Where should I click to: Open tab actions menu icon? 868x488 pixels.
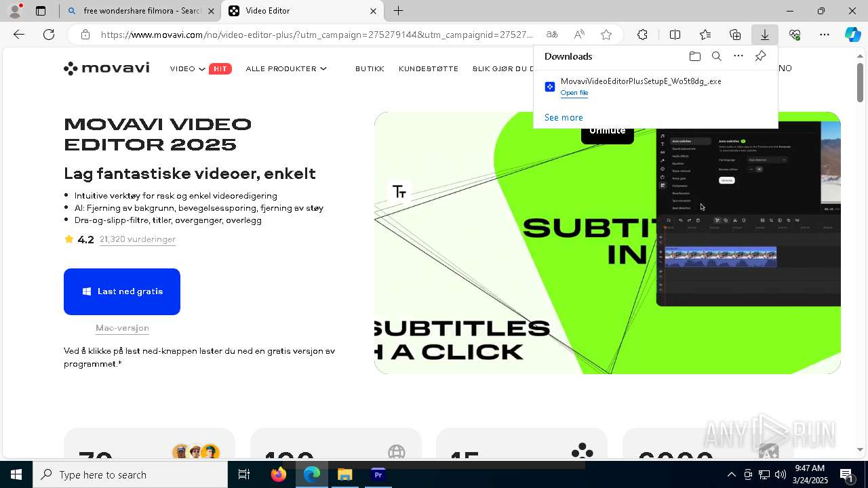(x=41, y=11)
